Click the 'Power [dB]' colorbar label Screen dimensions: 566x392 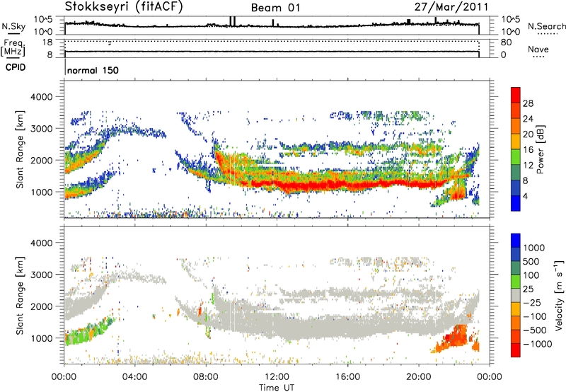pyautogui.click(x=540, y=149)
